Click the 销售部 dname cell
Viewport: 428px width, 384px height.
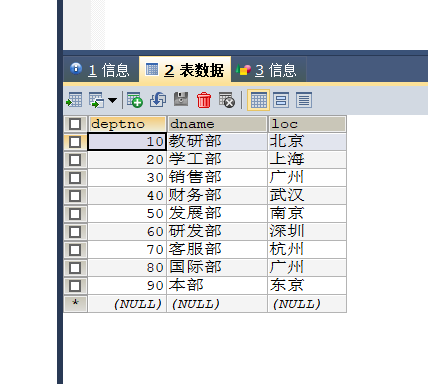217,178
